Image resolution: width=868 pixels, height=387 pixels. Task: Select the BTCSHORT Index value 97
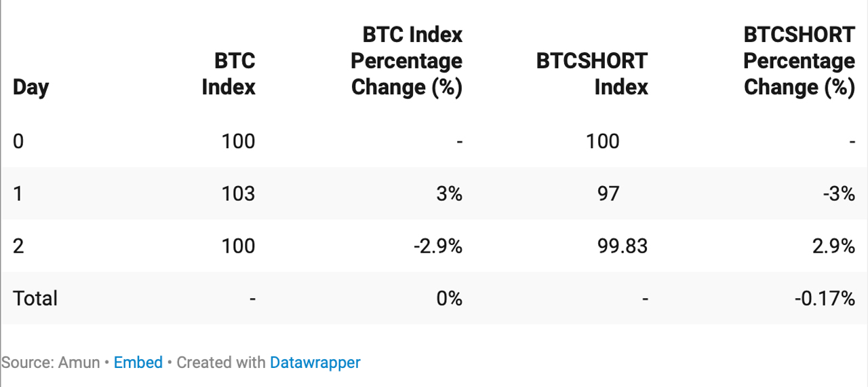coord(608,194)
